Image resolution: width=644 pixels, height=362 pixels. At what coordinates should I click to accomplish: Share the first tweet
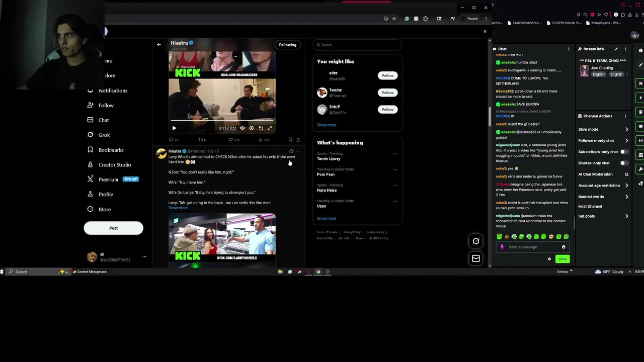tap(298, 140)
